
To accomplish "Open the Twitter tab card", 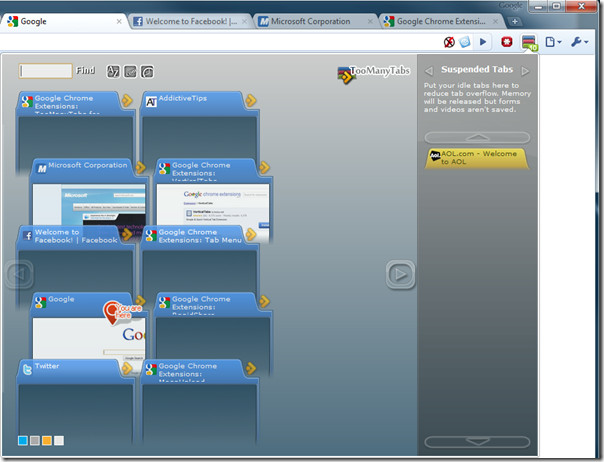I will click(76, 403).
